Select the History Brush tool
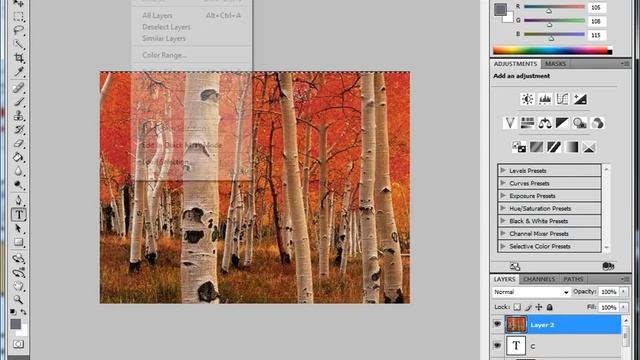Viewport: 640px width, 360px height. pos(18,130)
